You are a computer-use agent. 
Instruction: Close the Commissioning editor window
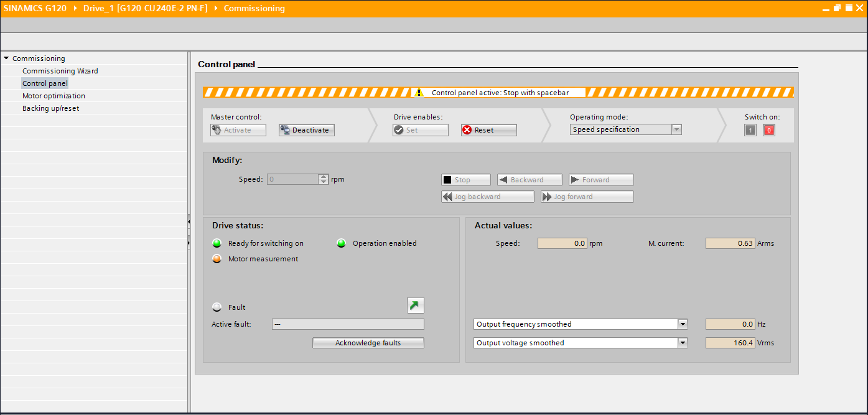pyautogui.click(x=859, y=8)
